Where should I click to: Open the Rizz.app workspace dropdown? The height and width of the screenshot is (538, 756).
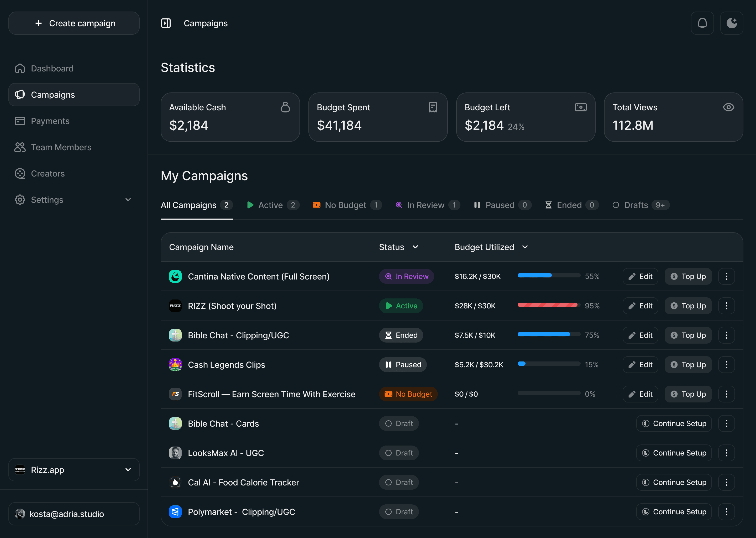(x=74, y=470)
